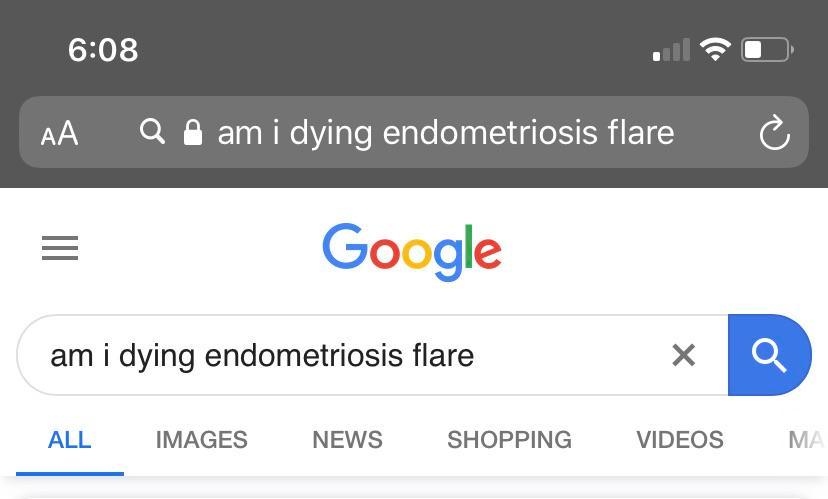Screen dimensions: 828x499
Task: Select the ALL results tab
Action: (69, 440)
